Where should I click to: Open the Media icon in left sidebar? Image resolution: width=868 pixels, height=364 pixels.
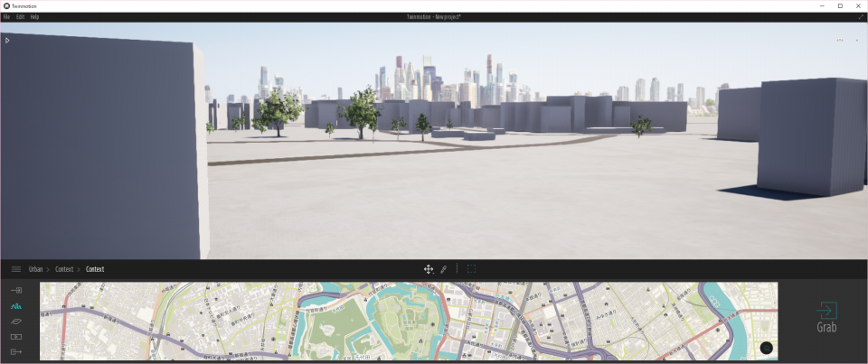point(16,337)
